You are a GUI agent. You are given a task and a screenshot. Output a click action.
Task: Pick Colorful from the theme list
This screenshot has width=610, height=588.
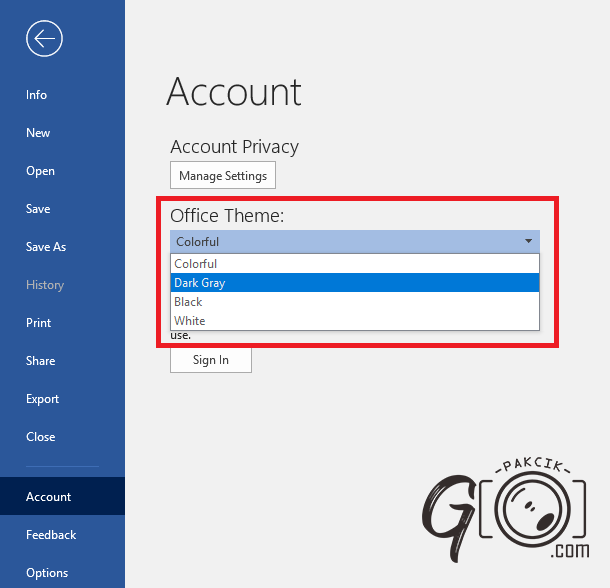[355, 264]
